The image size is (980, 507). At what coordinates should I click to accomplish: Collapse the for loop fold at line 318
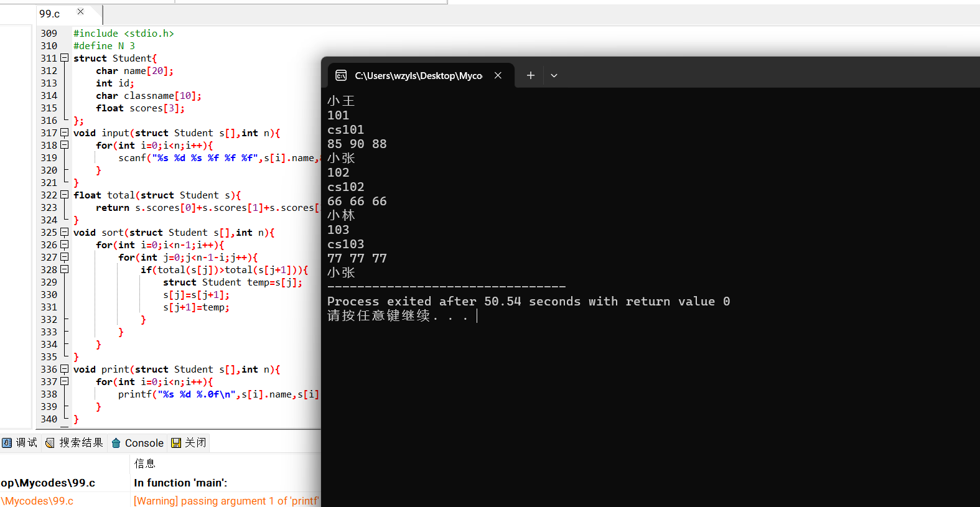pos(64,145)
